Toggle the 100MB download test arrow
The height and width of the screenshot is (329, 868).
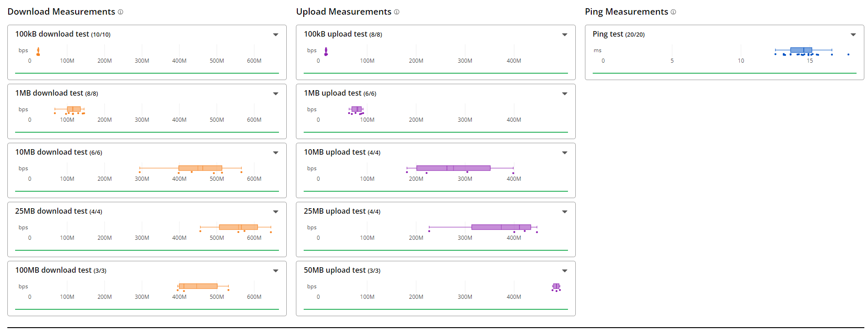(x=276, y=271)
